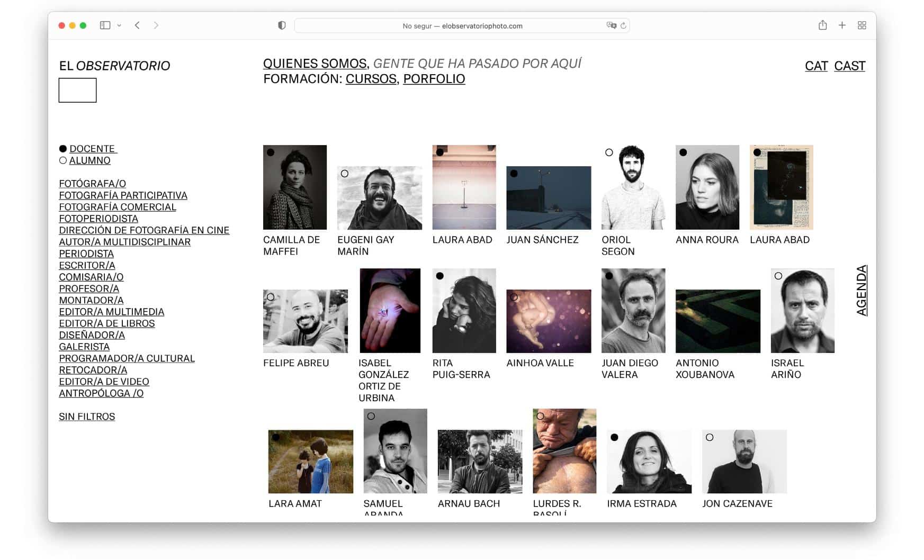Filter by PROGRAMADOR/A CULTURAL
The width and height of the screenshot is (924, 560).
click(x=127, y=358)
